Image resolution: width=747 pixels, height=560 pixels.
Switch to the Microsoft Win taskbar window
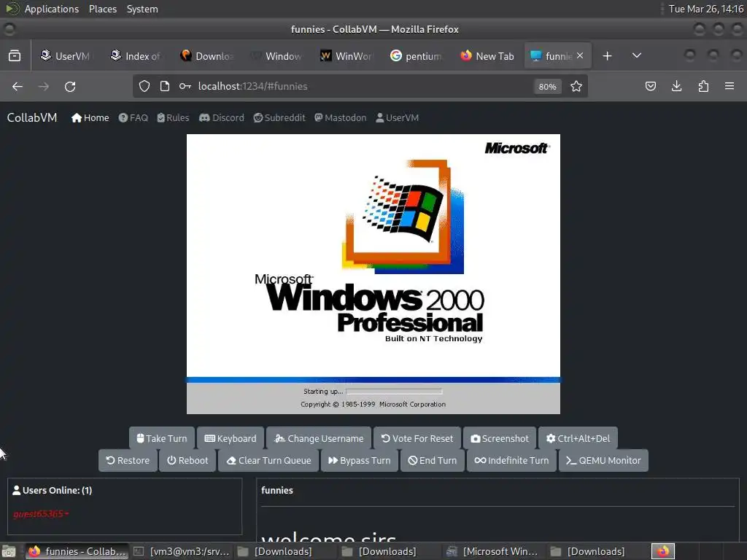click(x=494, y=551)
